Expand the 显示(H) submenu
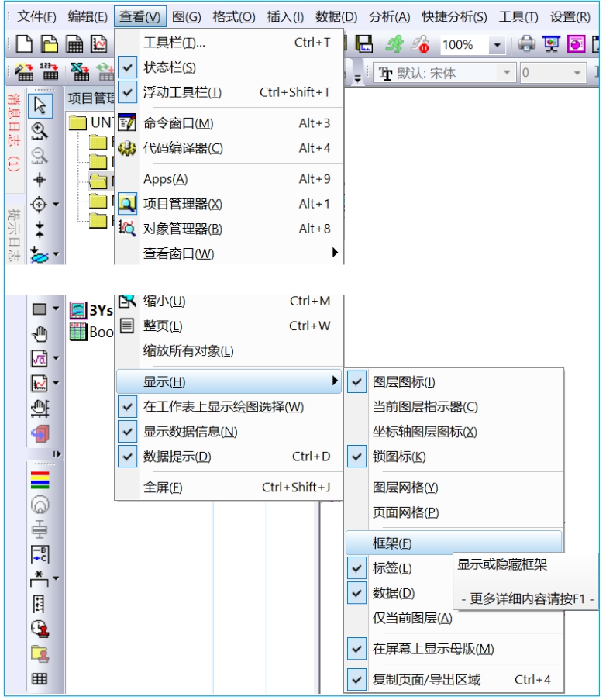Image resolution: width=606 pixels, height=700 pixels. point(229,381)
